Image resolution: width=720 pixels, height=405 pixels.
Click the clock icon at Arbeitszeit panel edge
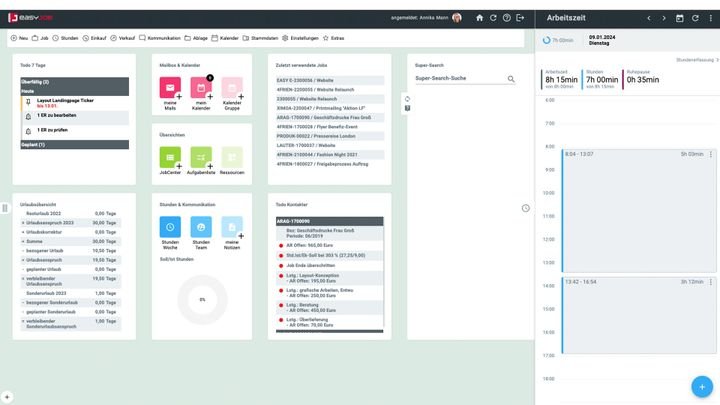pyautogui.click(x=526, y=208)
